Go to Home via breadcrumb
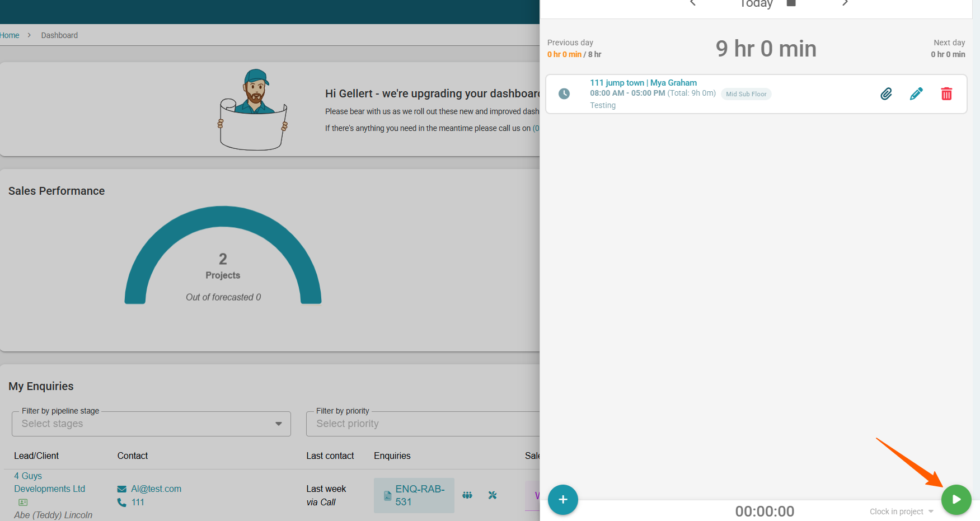 [10, 35]
